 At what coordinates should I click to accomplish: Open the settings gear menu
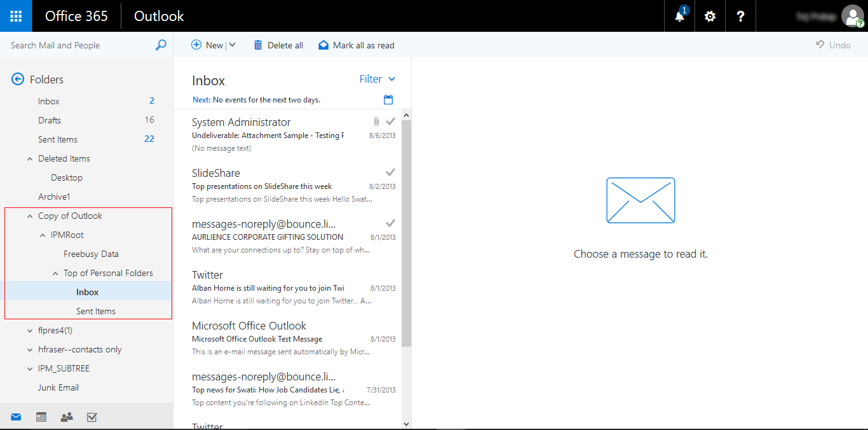click(710, 17)
